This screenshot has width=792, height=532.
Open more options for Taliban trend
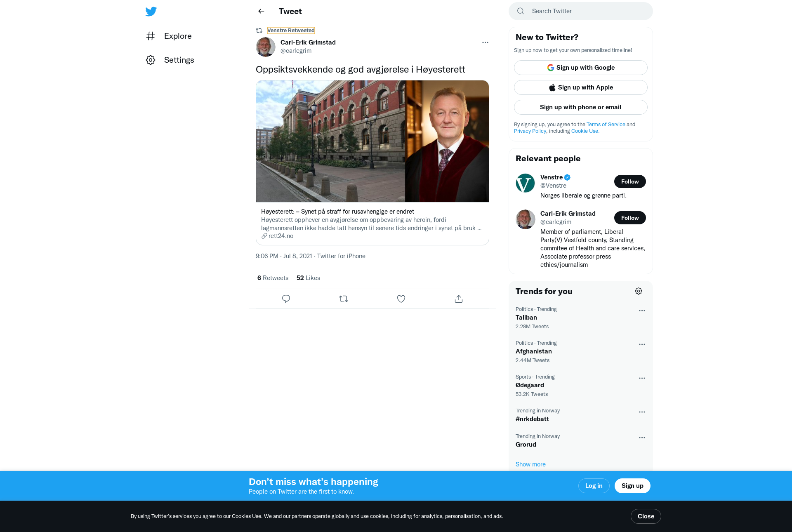coord(642,311)
